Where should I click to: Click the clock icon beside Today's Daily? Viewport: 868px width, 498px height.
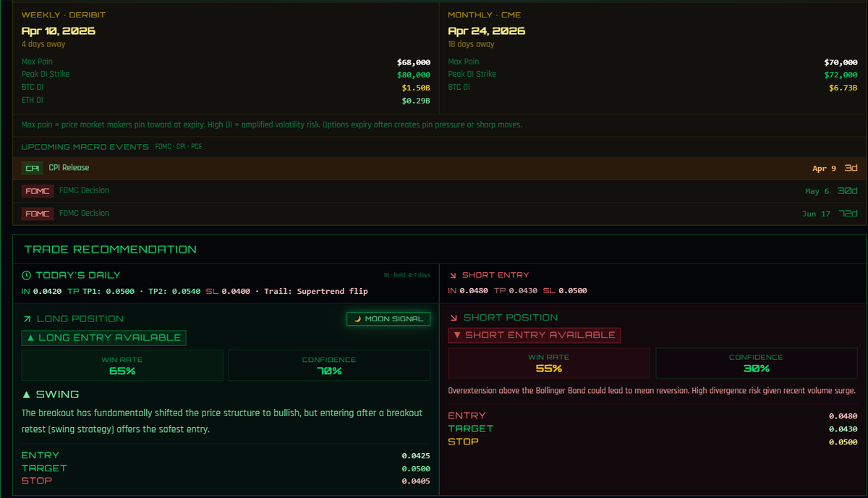click(x=27, y=276)
